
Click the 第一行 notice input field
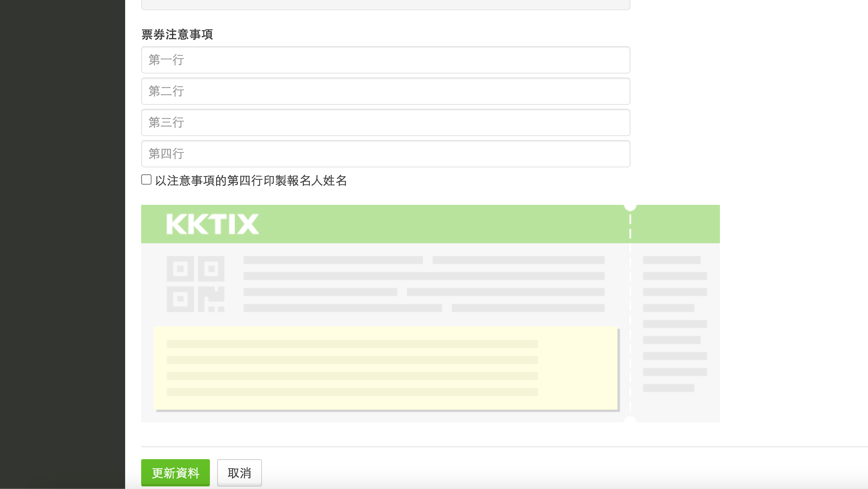(x=386, y=60)
